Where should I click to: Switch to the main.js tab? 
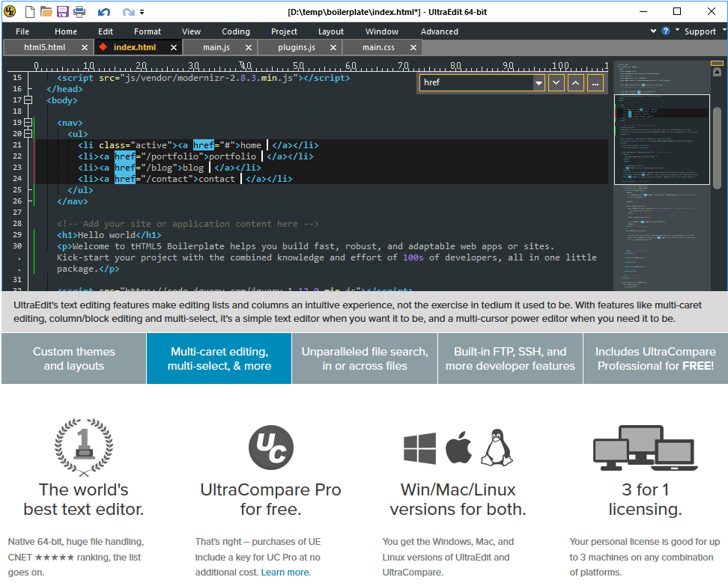click(216, 47)
